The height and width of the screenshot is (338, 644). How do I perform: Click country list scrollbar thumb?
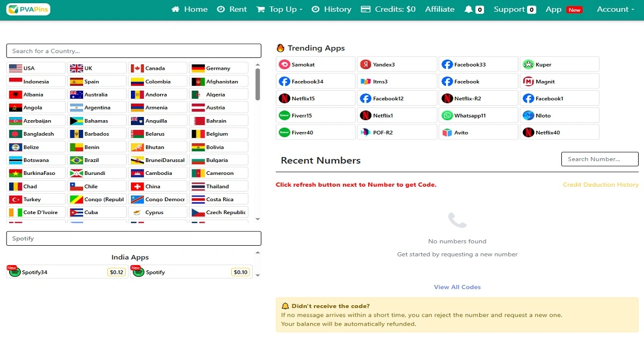[x=258, y=84]
